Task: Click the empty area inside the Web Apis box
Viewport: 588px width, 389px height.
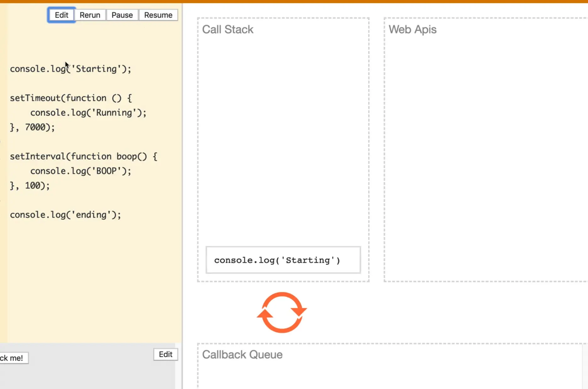Action: coord(484,157)
